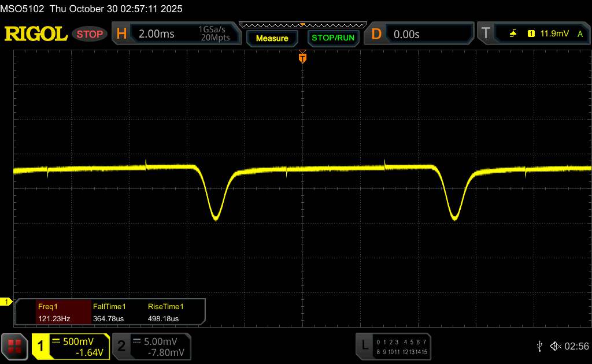The image size is (592, 364).
Task: Click the red STOP status badge
Action: (90, 34)
